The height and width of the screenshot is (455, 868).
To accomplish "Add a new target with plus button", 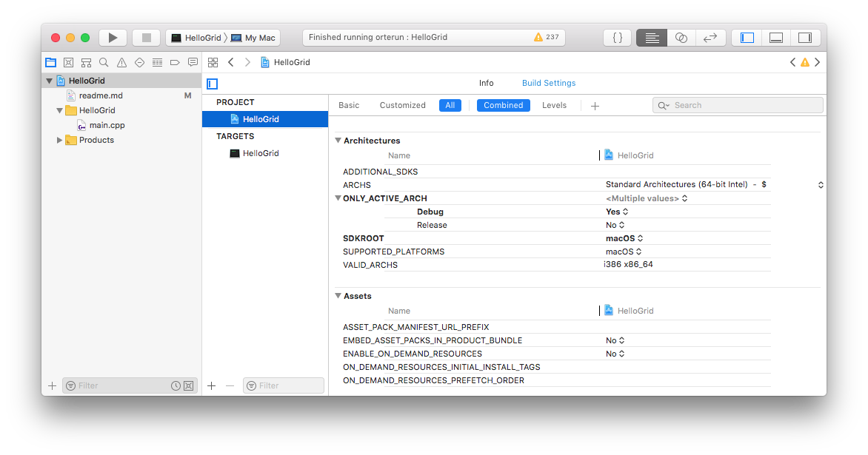I will click(x=211, y=385).
